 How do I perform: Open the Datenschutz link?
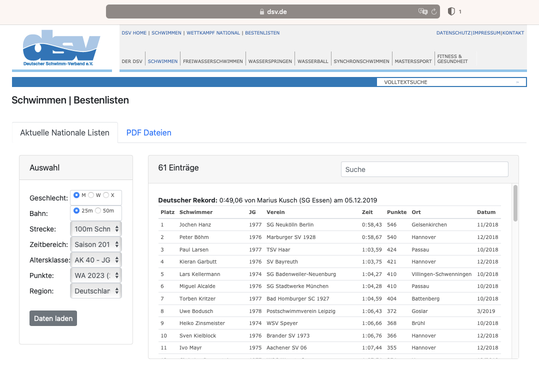pos(453,33)
